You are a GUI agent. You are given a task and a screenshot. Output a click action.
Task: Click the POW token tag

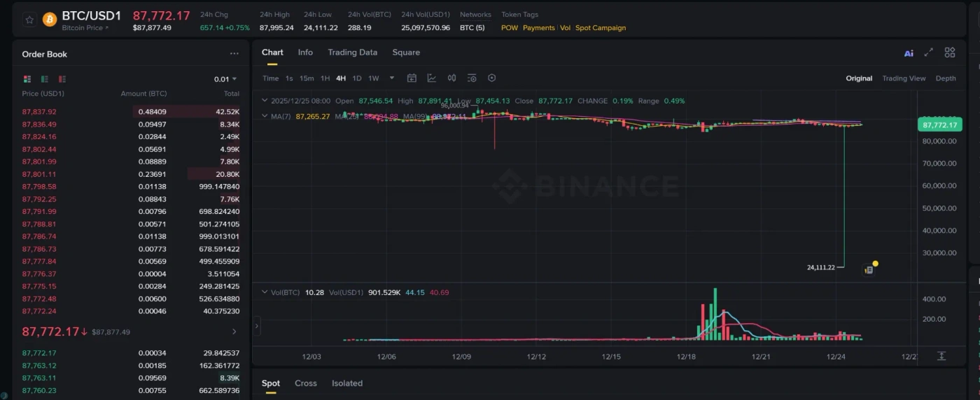click(510, 28)
